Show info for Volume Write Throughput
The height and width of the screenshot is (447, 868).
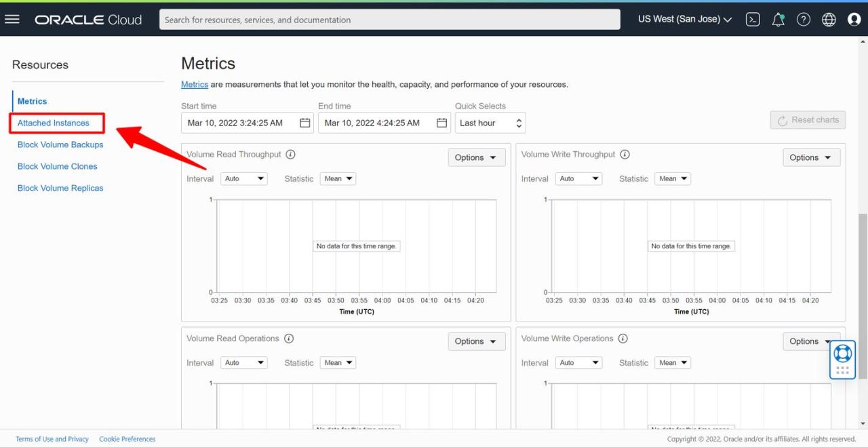(x=625, y=155)
